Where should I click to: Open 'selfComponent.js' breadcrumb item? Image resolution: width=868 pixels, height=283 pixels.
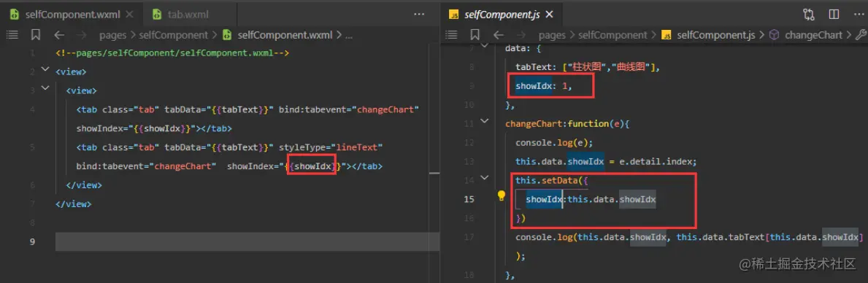[x=715, y=35]
